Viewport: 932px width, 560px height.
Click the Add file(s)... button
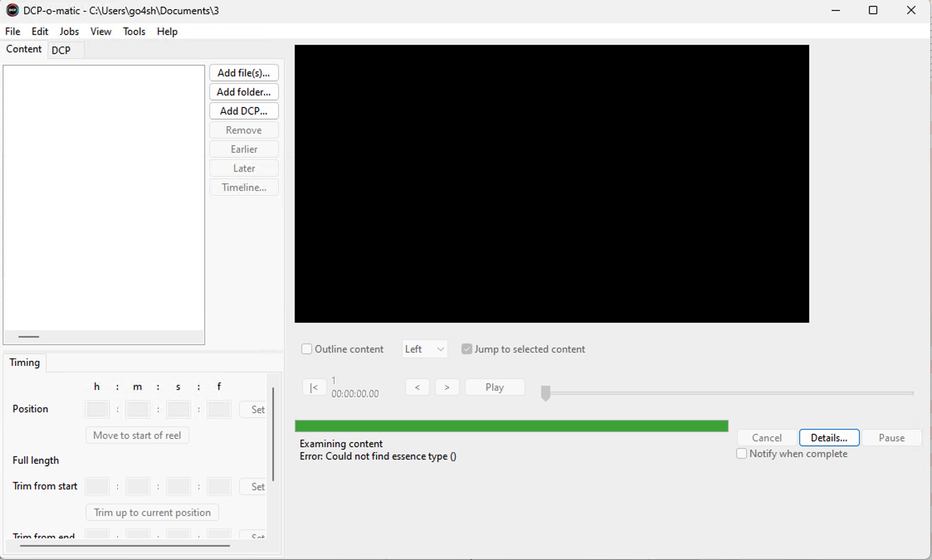(244, 73)
